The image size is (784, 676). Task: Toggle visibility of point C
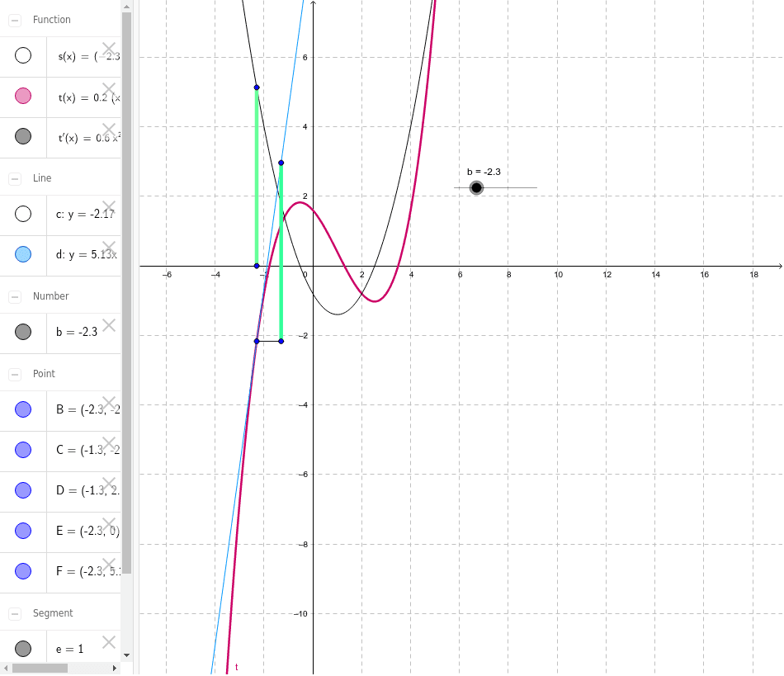[23, 450]
